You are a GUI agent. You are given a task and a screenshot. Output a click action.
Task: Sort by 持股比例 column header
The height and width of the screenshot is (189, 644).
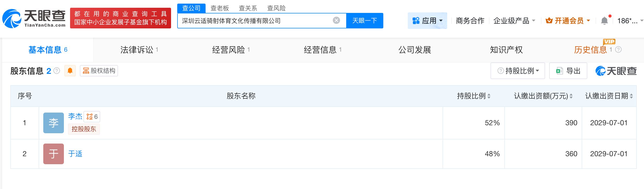click(x=473, y=96)
